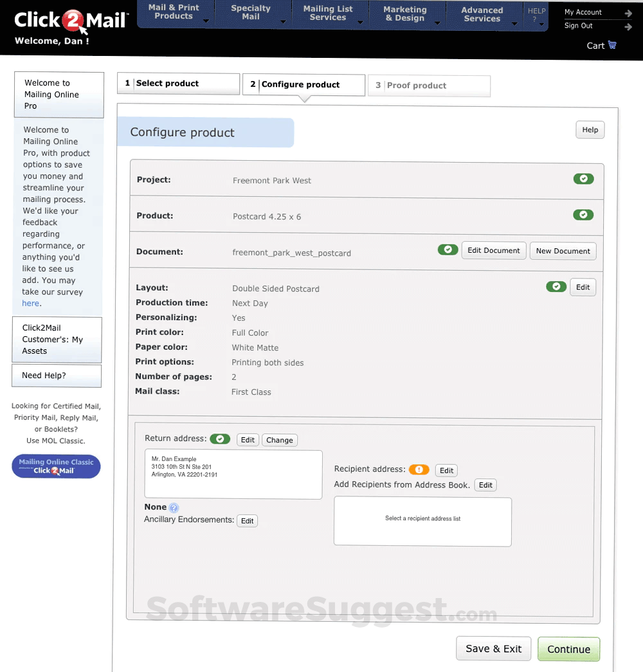The image size is (643, 672).
Task: Click the recipient address list selection box
Action: [x=422, y=522]
